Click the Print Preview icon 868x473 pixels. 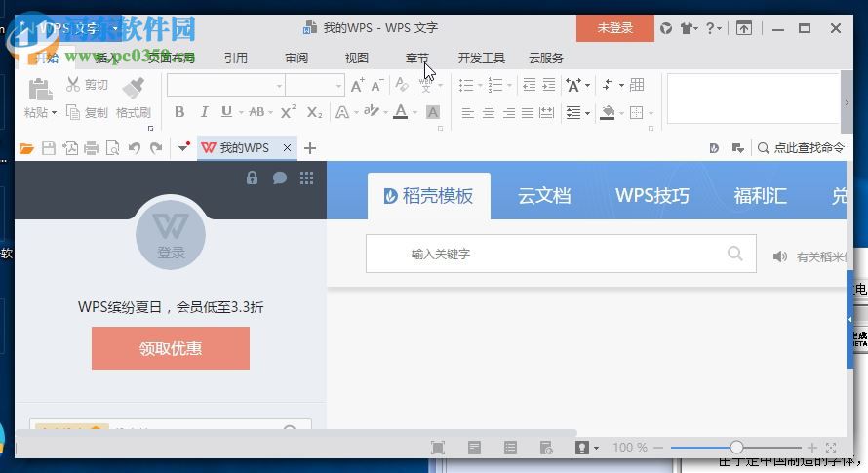pos(112,148)
